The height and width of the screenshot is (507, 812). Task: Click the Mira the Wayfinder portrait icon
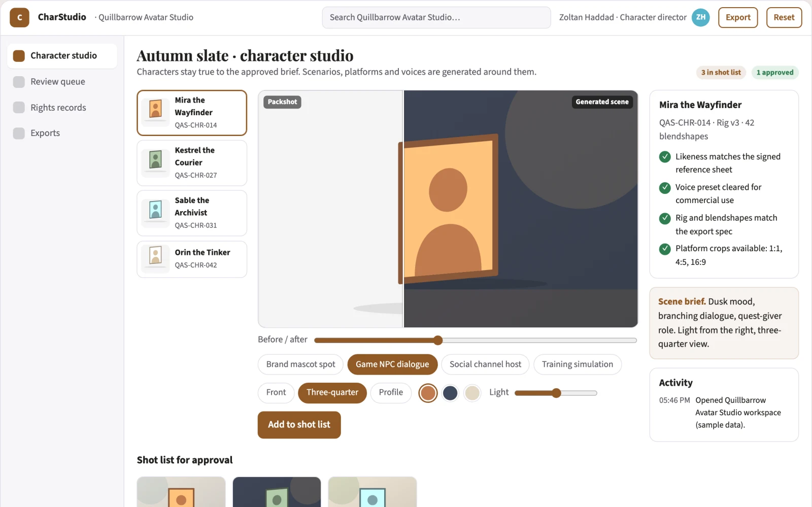[x=156, y=113]
